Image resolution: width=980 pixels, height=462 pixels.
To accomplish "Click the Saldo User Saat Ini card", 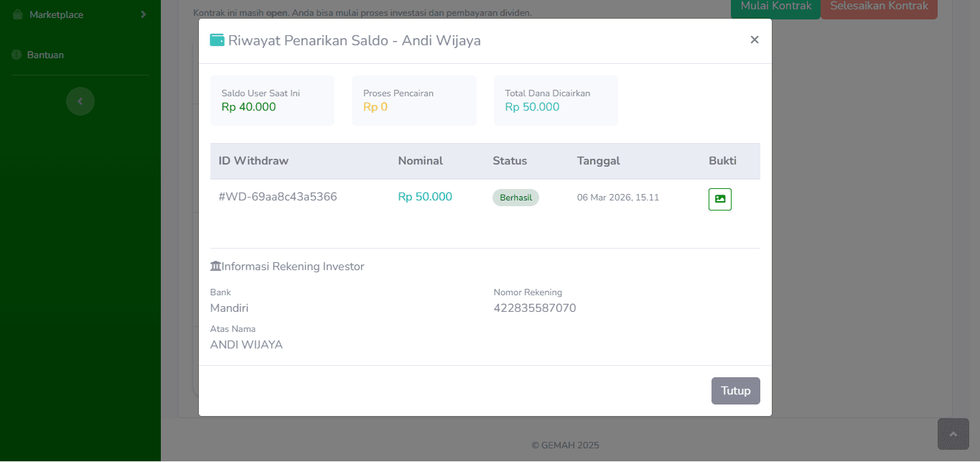I will 272,101.
